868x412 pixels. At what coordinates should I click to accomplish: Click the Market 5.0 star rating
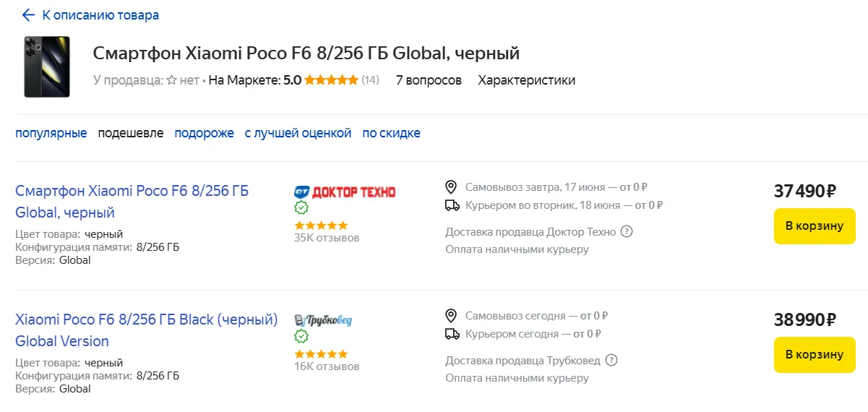[x=330, y=80]
